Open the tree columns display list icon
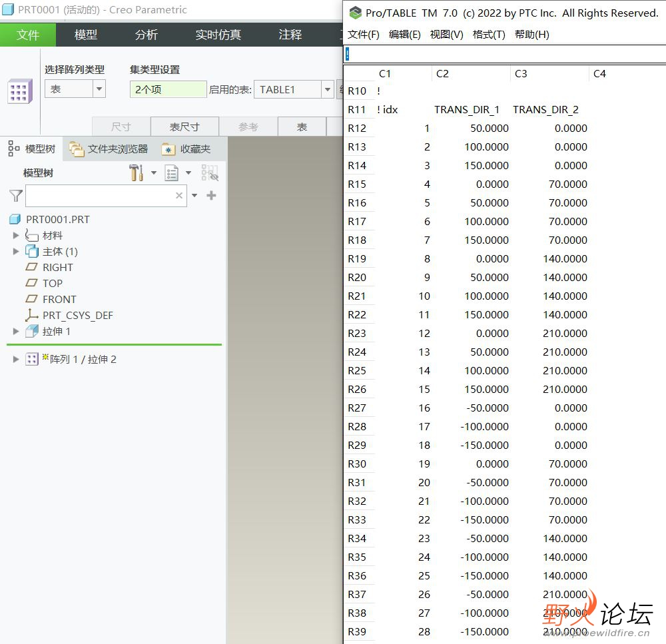 point(172,173)
